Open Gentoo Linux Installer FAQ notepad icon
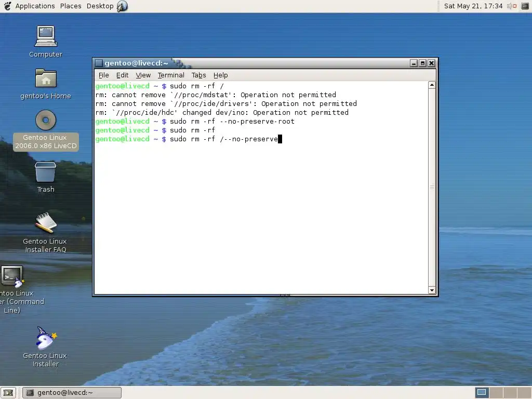532x399 pixels. point(46,223)
